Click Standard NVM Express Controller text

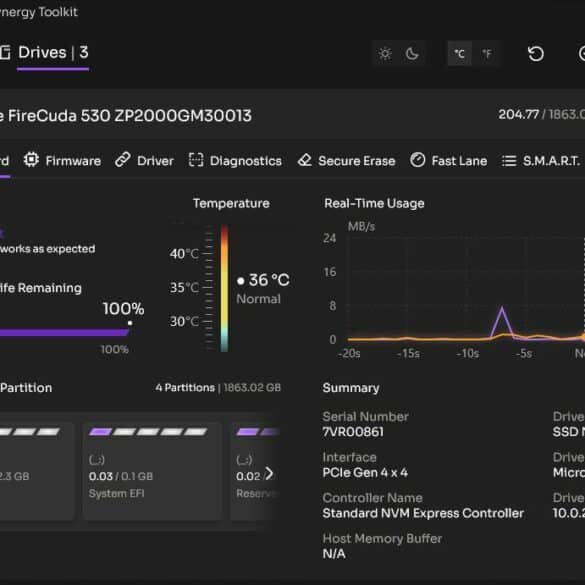point(423,513)
